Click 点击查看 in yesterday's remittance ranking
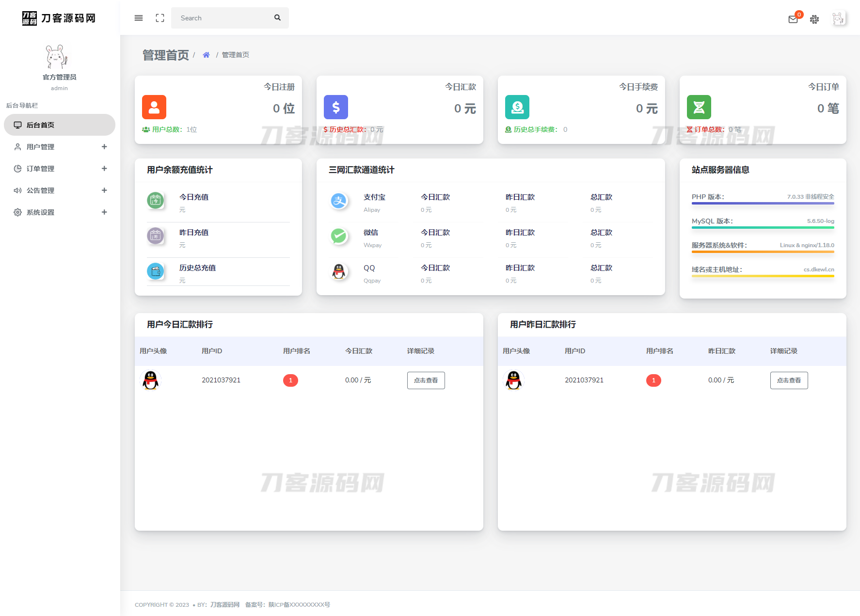860x616 pixels. pyautogui.click(x=789, y=380)
